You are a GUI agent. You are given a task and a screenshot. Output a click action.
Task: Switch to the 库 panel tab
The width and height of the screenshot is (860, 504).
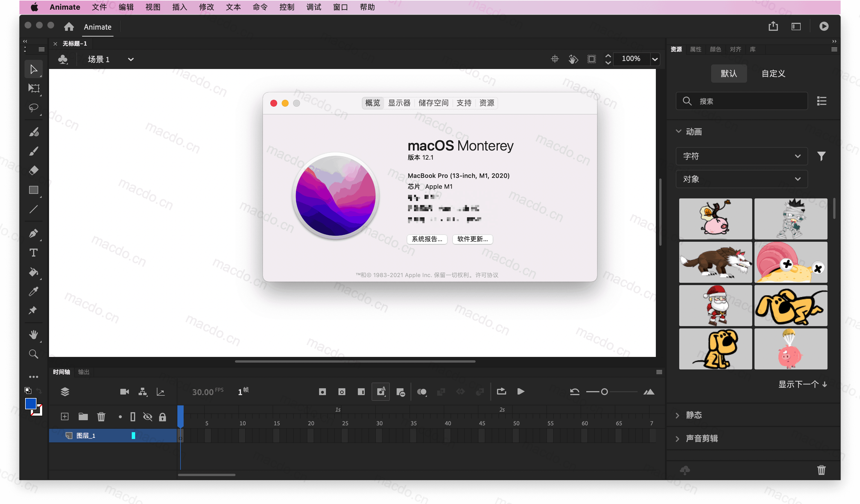752,50
